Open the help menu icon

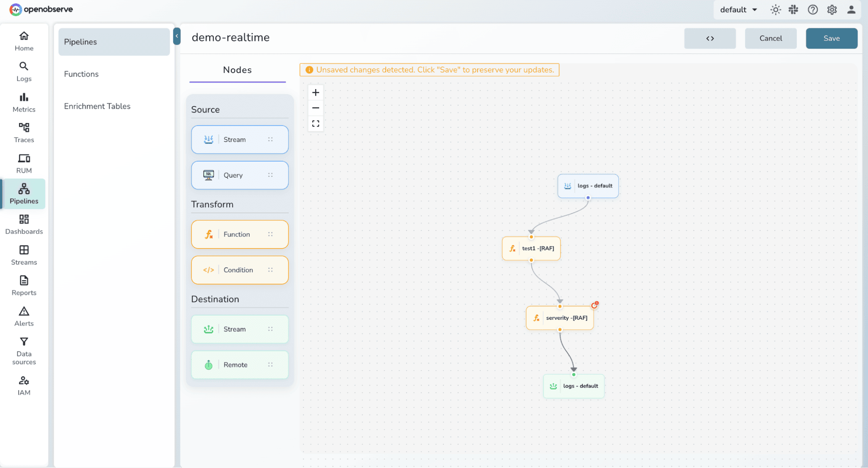click(x=812, y=10)
